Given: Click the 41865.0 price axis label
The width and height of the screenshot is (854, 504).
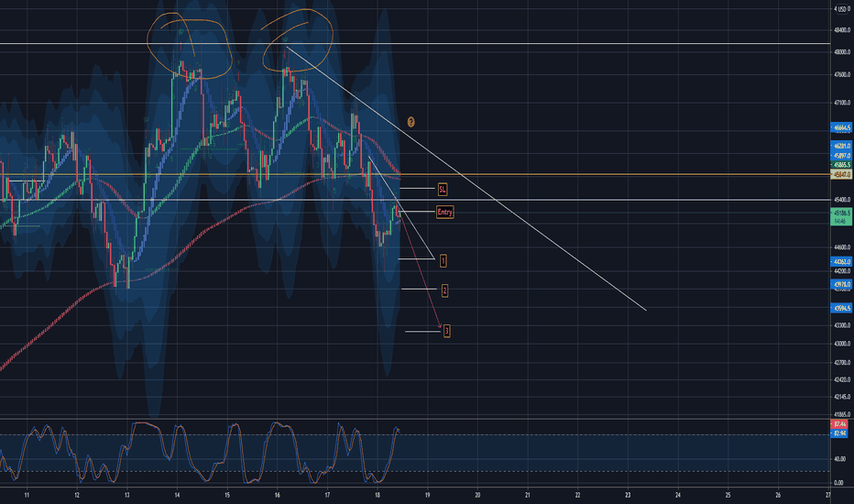Looking at the screenshot, I should coord(841,414).
